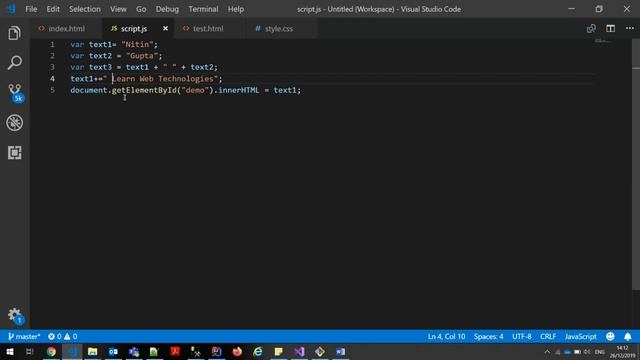
Task: Click the "Gupta" string on line 2
Action: tap(142, 56)
